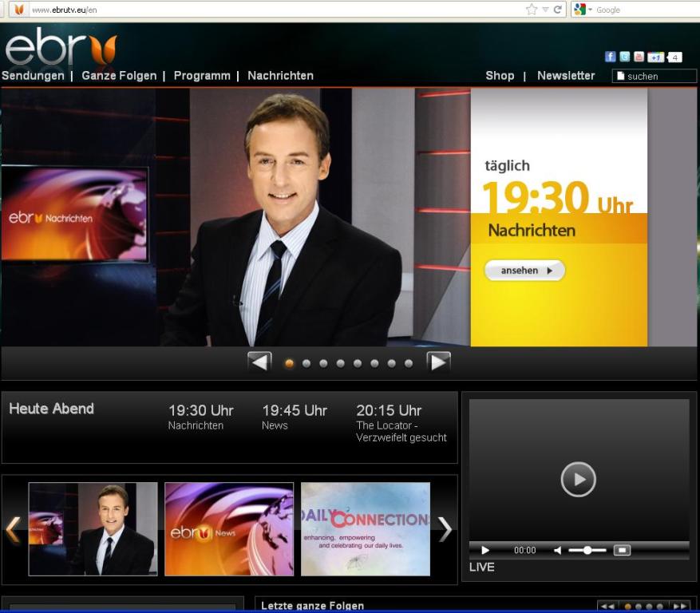Reload page with the refresh icon

tap(558, 10)
